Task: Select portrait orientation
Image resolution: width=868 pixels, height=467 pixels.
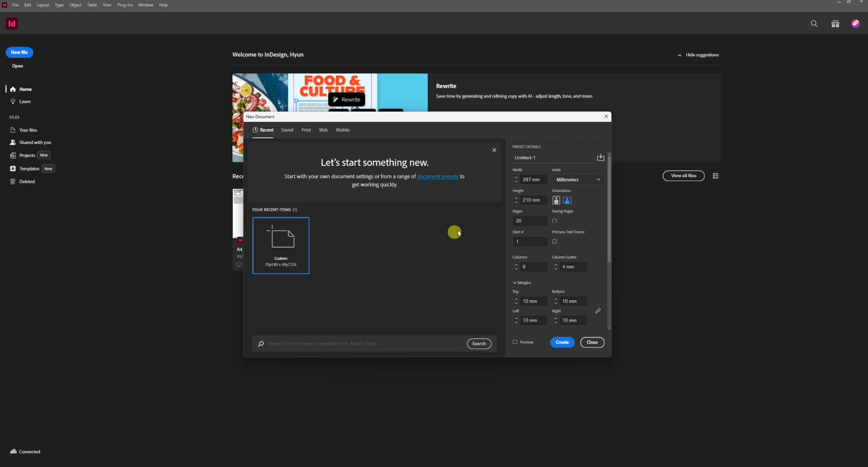Action: pos(556,201)
